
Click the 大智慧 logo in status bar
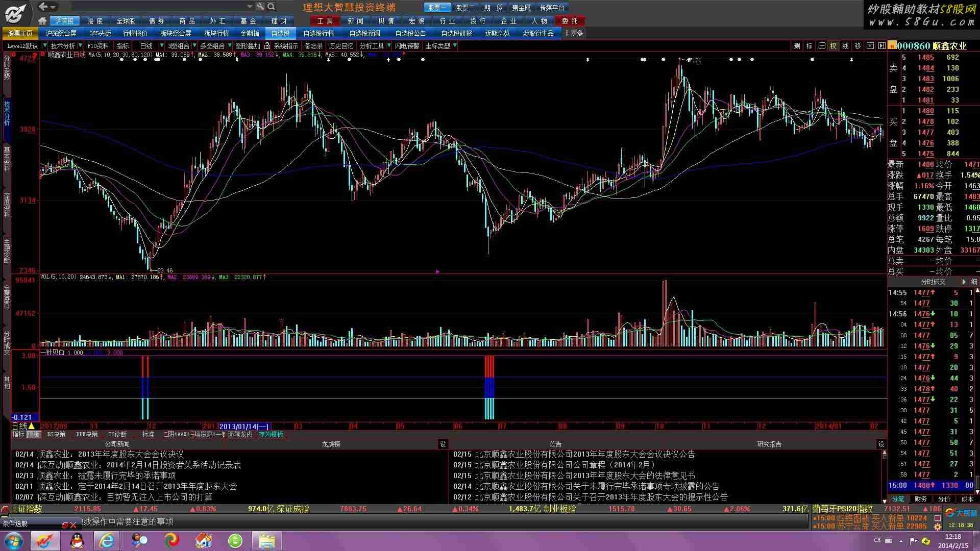tap(960, 513)
